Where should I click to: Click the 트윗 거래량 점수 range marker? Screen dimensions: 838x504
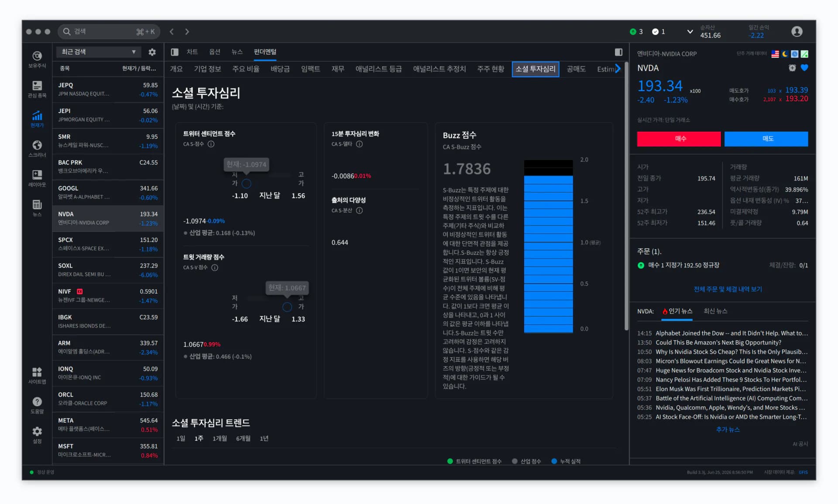click(287, 307)
